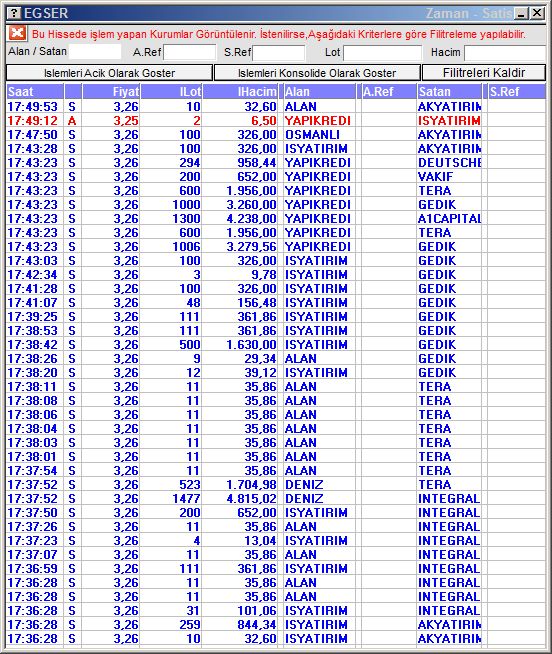The width and height of the screenshot is (552, 654).
Task: Click the ILot column header
Action: (171, 92)
